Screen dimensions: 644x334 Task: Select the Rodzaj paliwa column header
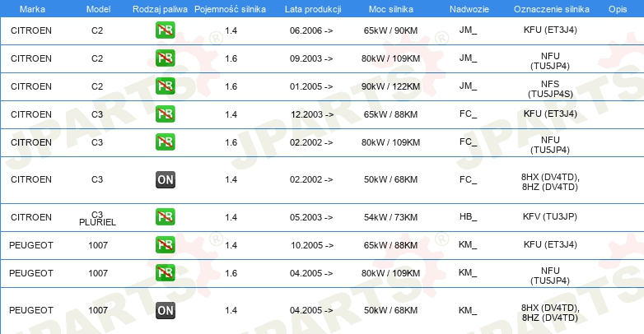pos(160,9)
